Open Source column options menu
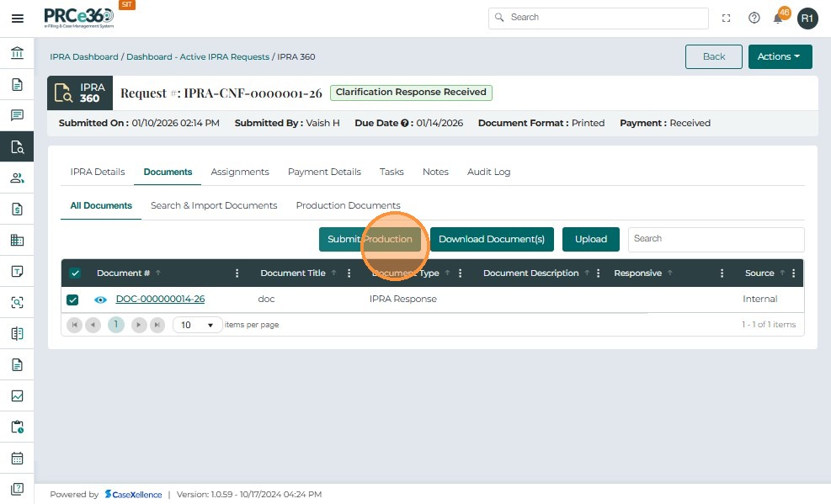Screen dimensions: 831x504 coord(793,273)
